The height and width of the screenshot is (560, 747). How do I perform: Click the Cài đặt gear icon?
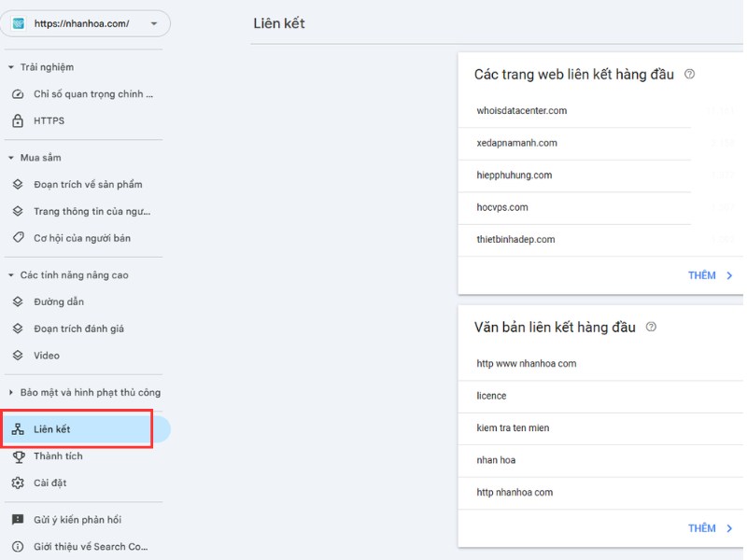click(x=17, y=483)
